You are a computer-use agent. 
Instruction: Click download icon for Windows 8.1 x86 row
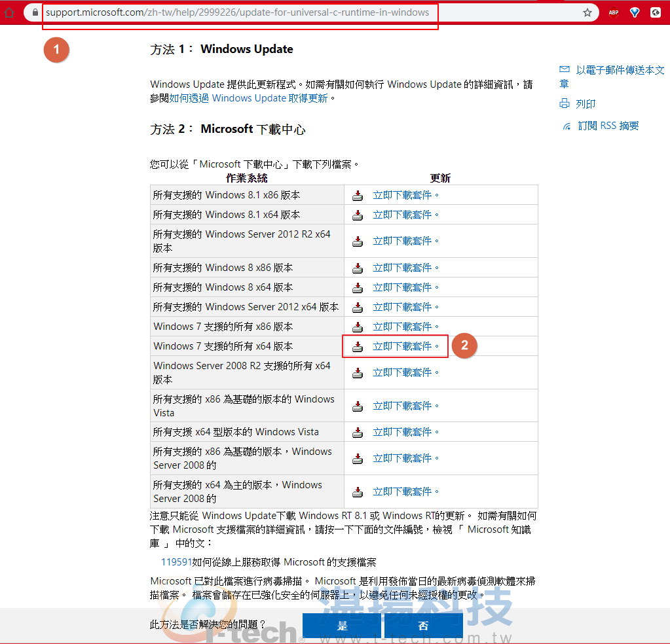click(358, 195)
